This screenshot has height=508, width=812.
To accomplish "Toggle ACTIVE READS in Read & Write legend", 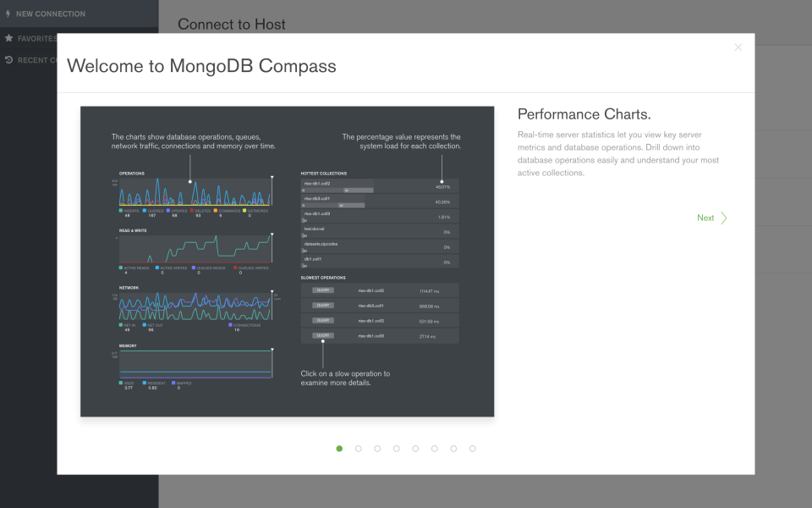I will coord(120,267).
